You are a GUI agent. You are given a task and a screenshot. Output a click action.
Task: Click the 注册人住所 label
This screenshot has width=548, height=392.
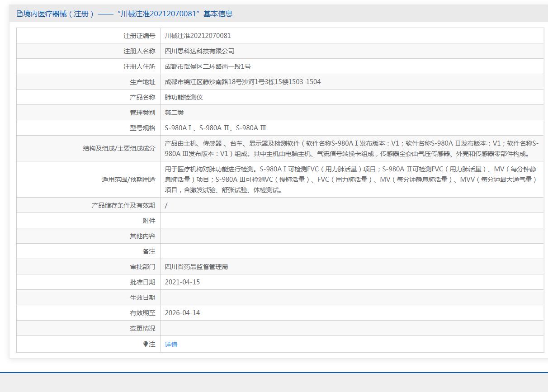pyautogui.click(x=139, y=66)
